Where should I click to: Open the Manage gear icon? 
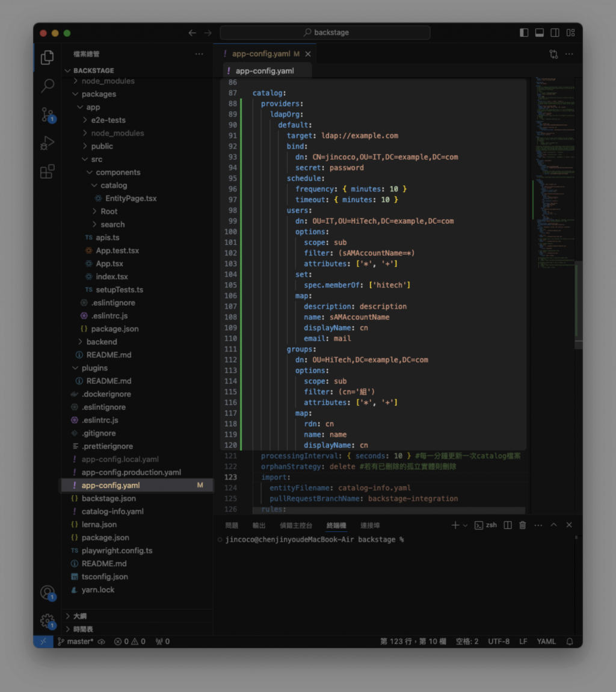48,621
